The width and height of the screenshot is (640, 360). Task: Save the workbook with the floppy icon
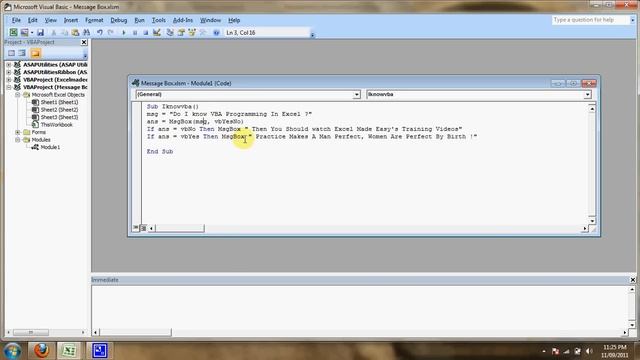(x=40, y=32)
